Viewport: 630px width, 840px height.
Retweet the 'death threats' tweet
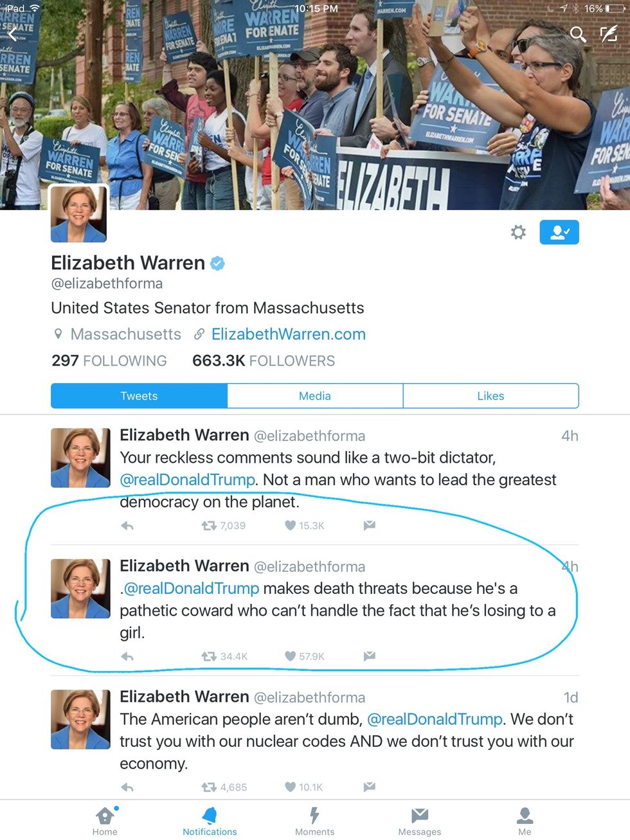(209, 656)
